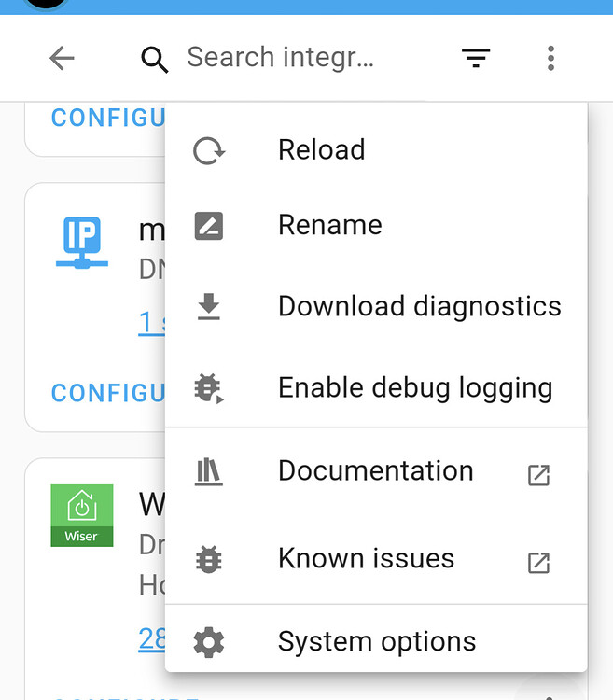
Task: Click the reload circular arrow icon
Action: pos(209,151)
